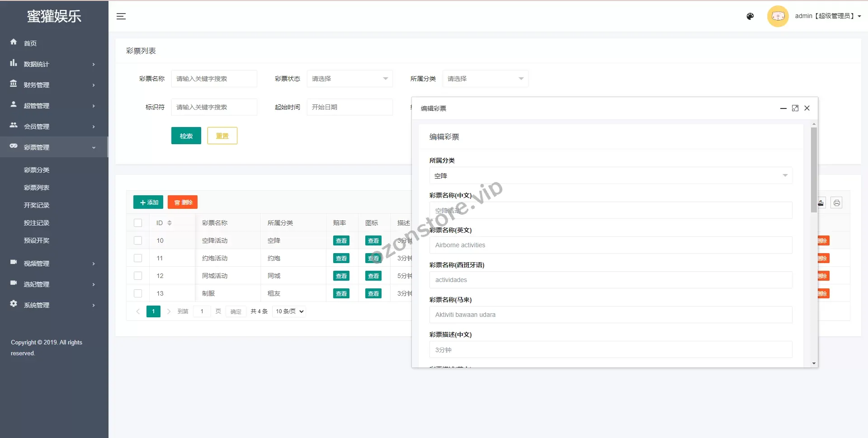Click the dialog's vertical scrollbar thumb
Viewport: 868px width, 438px height.
point(814,170)
